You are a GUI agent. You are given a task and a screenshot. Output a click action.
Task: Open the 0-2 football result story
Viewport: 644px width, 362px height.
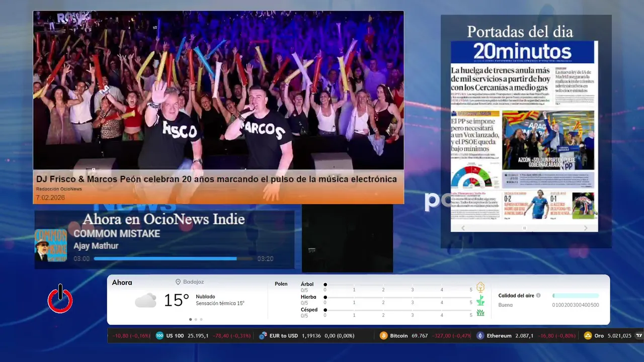click(526, 205)
